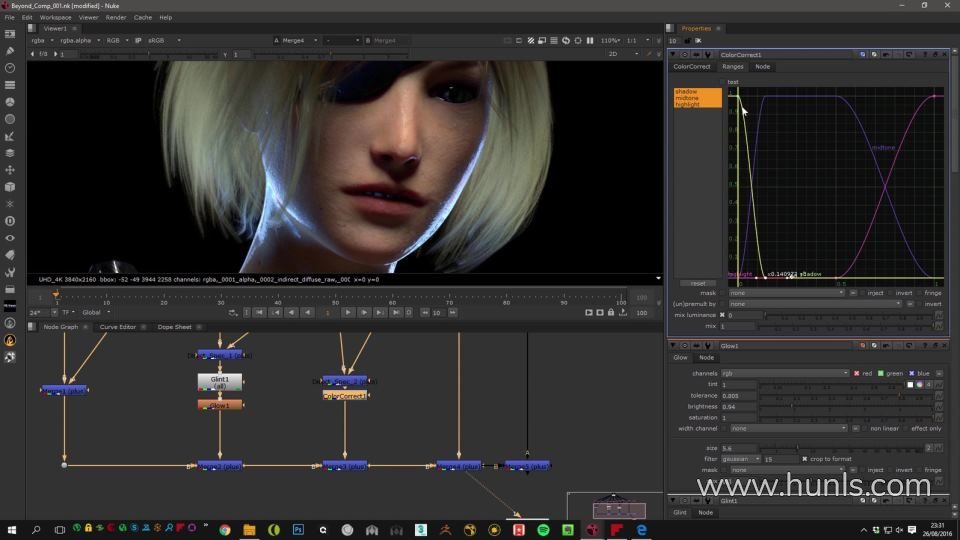
Task: Open Spotify from the taskbar
Action: pyautogui.click(x=543, y=530)
